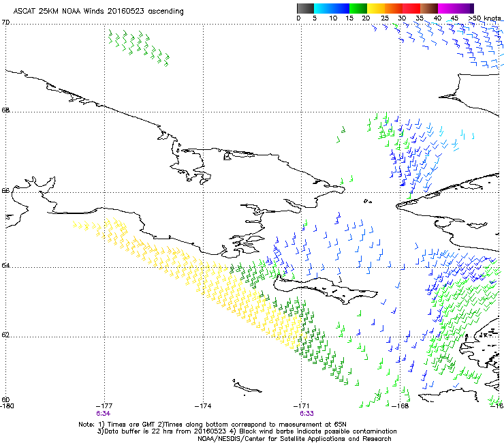The height and width of the screenshot is (443, 504).
Task: Click the green 15-20 knots legend segment
Action: point(358,8)
